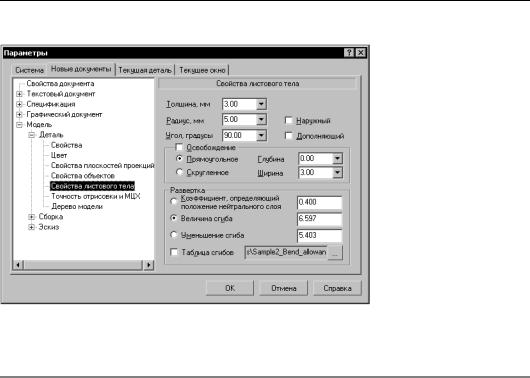Expand the Текстовый документ node
This screenshot has width=530, height=378.
click(x=19, y=94)
